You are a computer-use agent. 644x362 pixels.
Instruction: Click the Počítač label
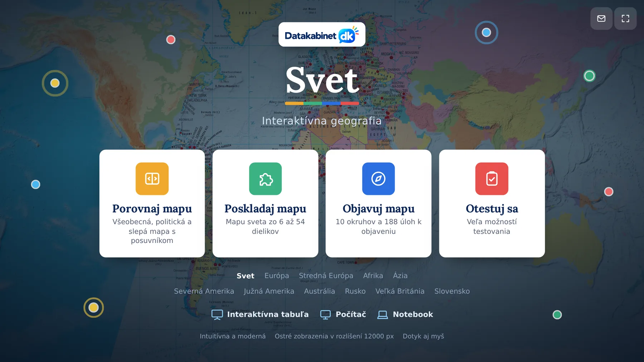click(x=351, y=314)
